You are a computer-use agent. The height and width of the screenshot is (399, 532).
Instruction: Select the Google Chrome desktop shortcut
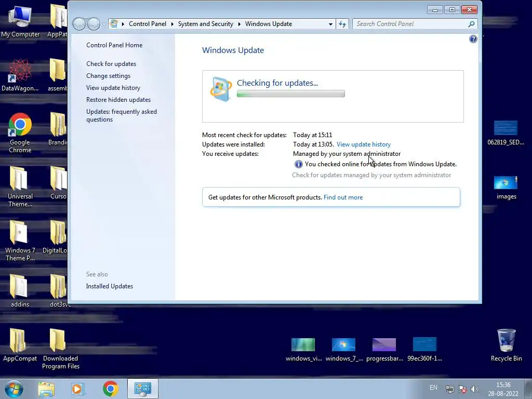coord(20,133)
